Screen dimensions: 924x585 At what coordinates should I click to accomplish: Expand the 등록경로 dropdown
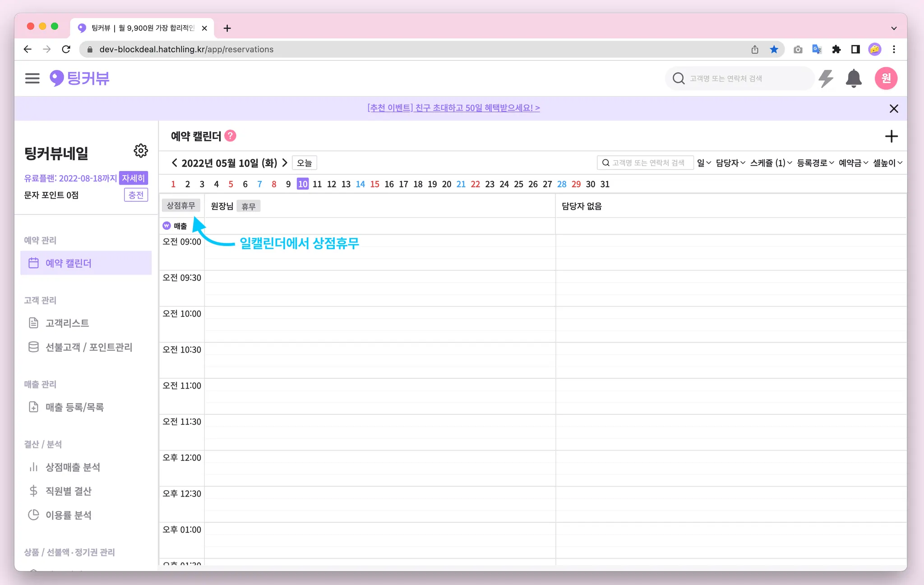(x=815, y=163)
